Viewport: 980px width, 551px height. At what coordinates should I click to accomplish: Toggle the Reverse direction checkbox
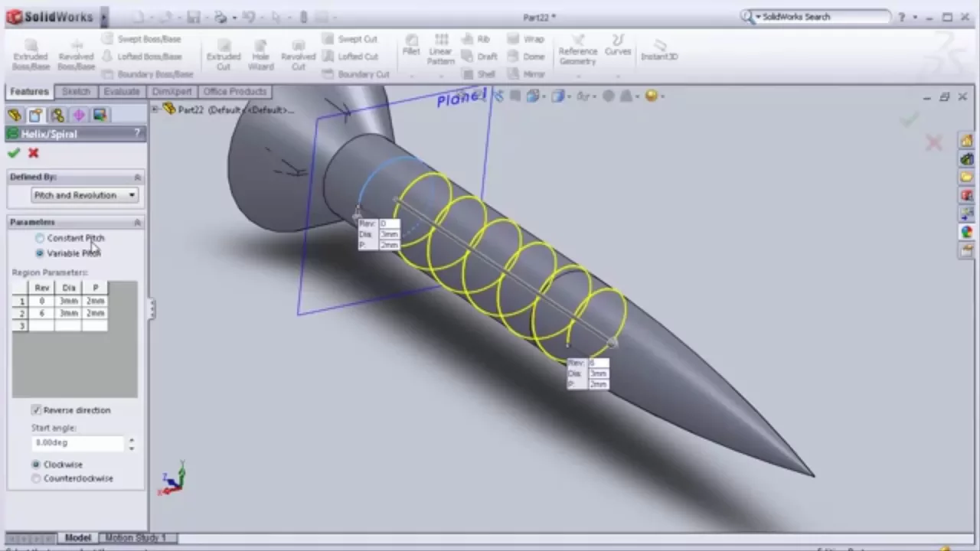[x=36, y=410]
